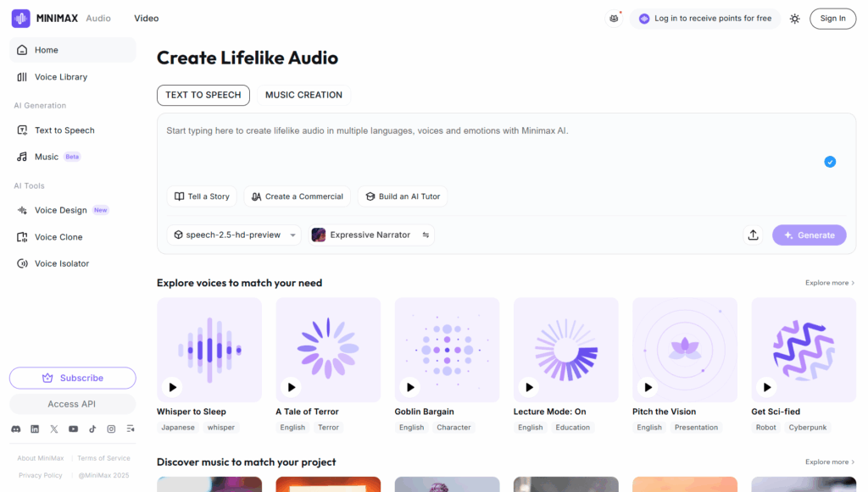
Task: Click the Sign In button
Action: 832,19
